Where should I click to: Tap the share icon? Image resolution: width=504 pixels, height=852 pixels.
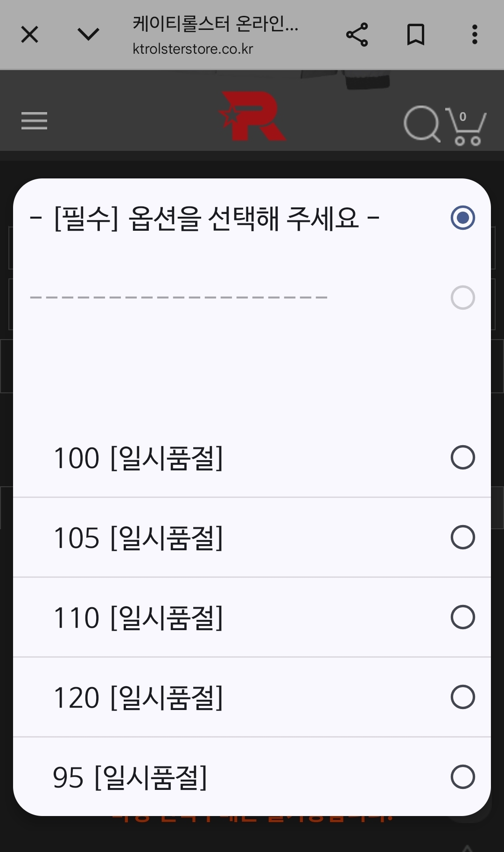357,35
